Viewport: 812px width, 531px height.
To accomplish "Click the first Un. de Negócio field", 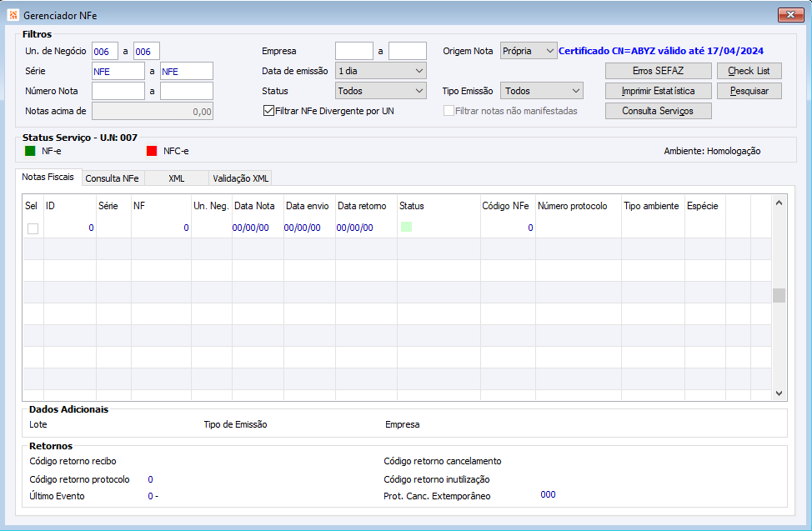I will (x=105, y=51).
